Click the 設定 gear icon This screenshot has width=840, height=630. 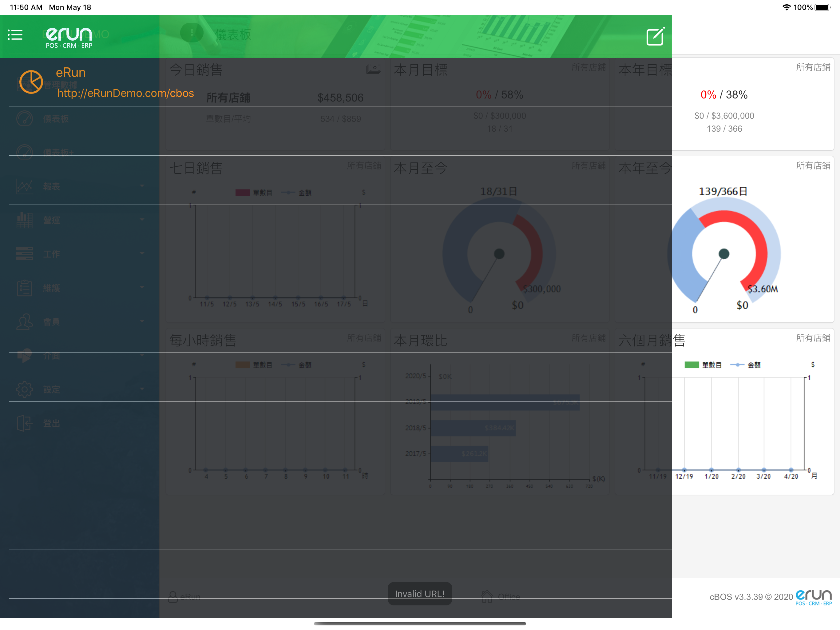point(25,389)
